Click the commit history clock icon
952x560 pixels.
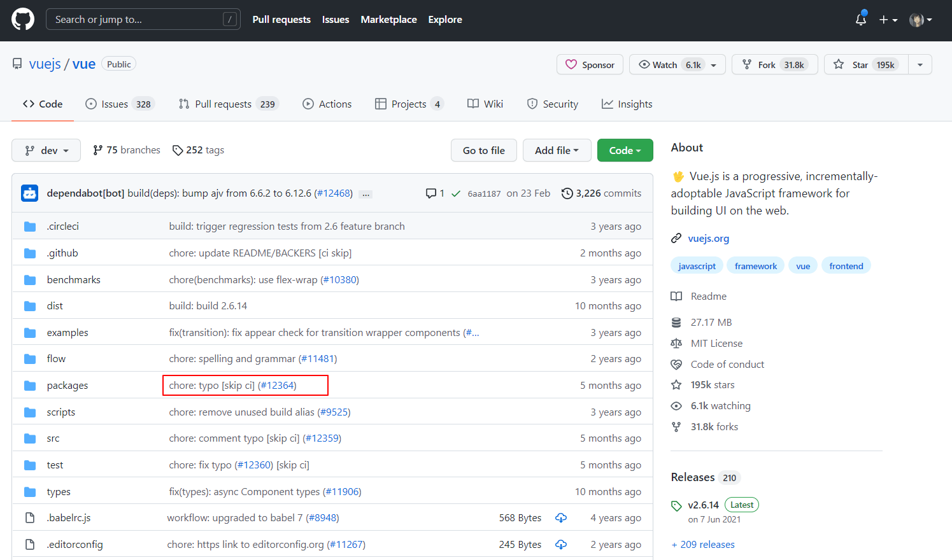(567, 193)
